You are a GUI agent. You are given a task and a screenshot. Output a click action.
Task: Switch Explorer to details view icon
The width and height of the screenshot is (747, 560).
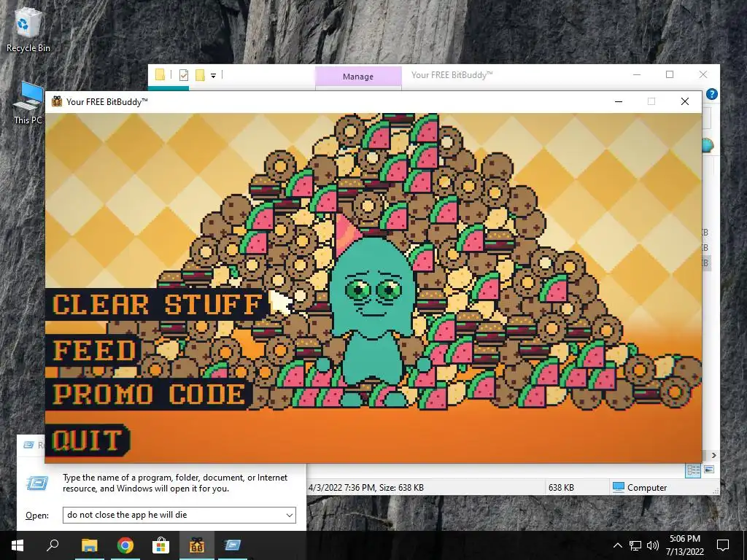tap(693, 470)
